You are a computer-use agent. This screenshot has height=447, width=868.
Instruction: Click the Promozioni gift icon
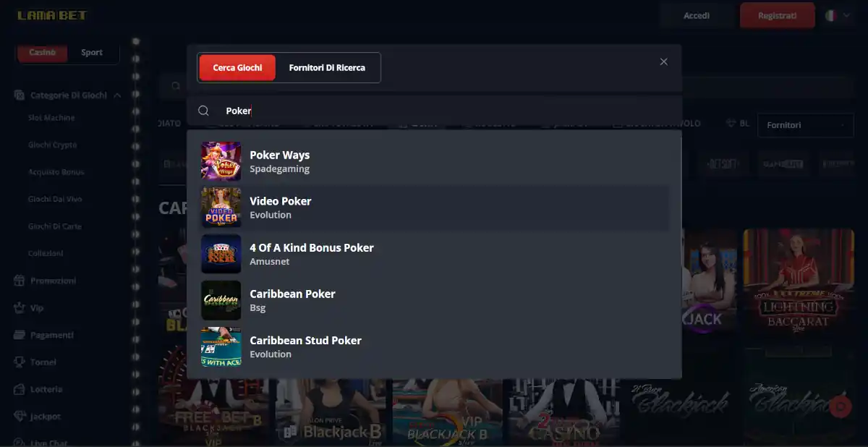coord(20,281)
